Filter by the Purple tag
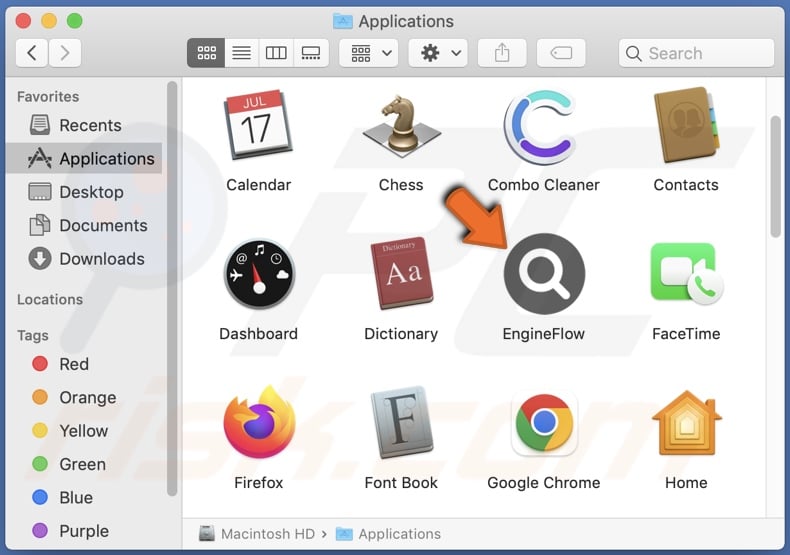790x555 pixels. coord(84,531)
